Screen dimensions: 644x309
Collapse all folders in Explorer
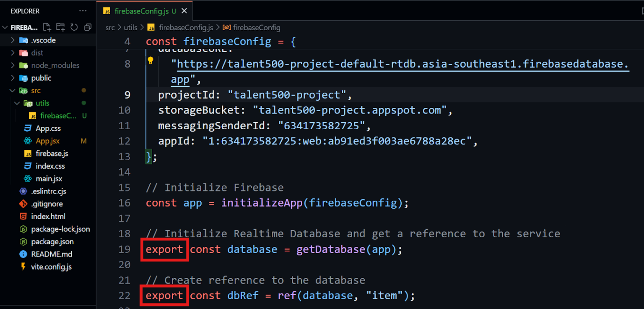pyautogui.click(x=88, y=27)
